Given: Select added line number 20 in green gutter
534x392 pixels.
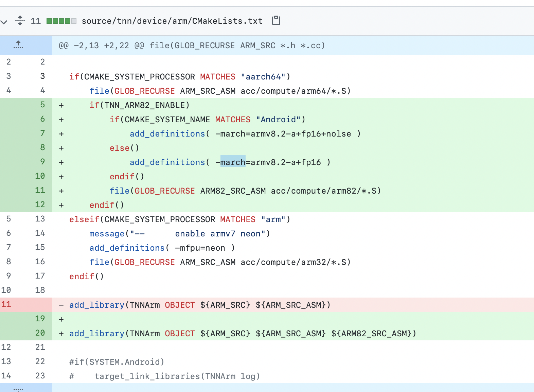Looking at the screenshot, I should [x=40, y=333].
